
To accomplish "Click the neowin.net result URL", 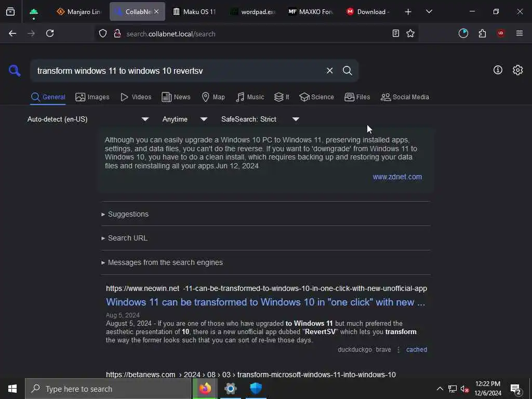I will click(x=267, y=288).
